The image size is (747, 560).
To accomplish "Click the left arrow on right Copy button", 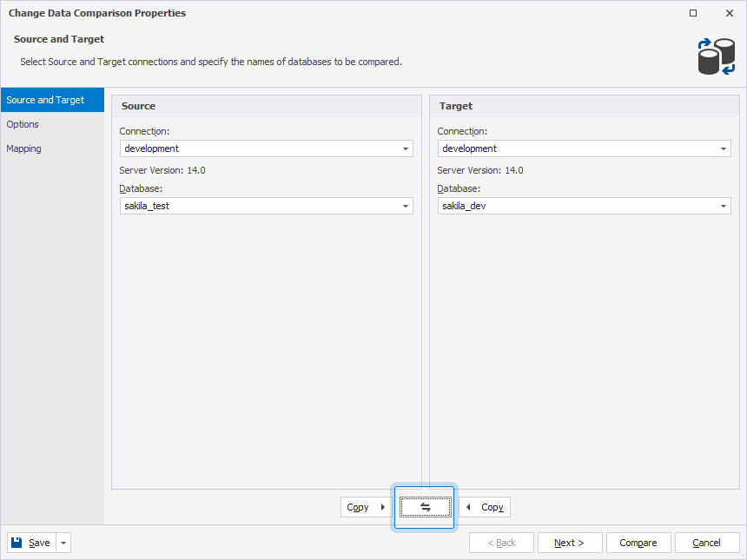I will [x=469, y=506].
